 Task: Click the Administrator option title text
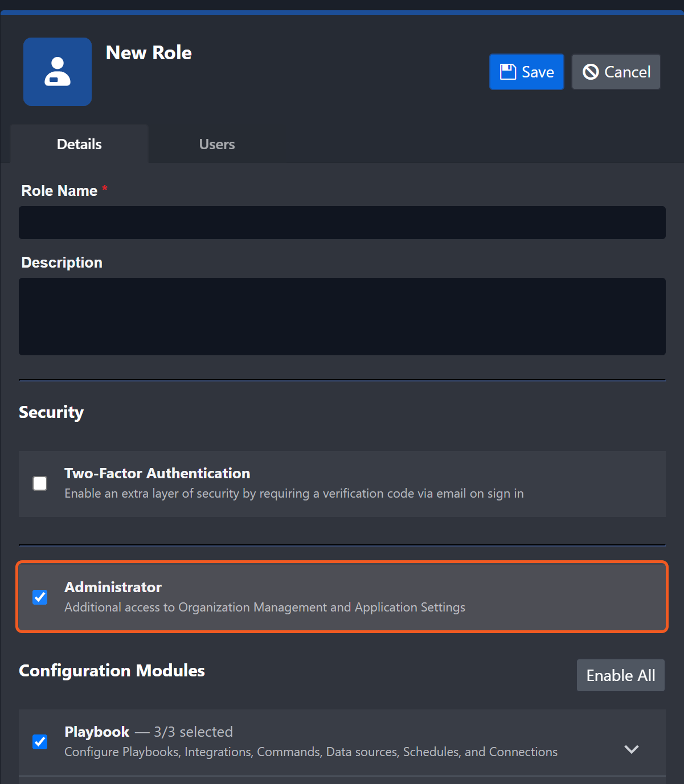[x=113, y=587]
